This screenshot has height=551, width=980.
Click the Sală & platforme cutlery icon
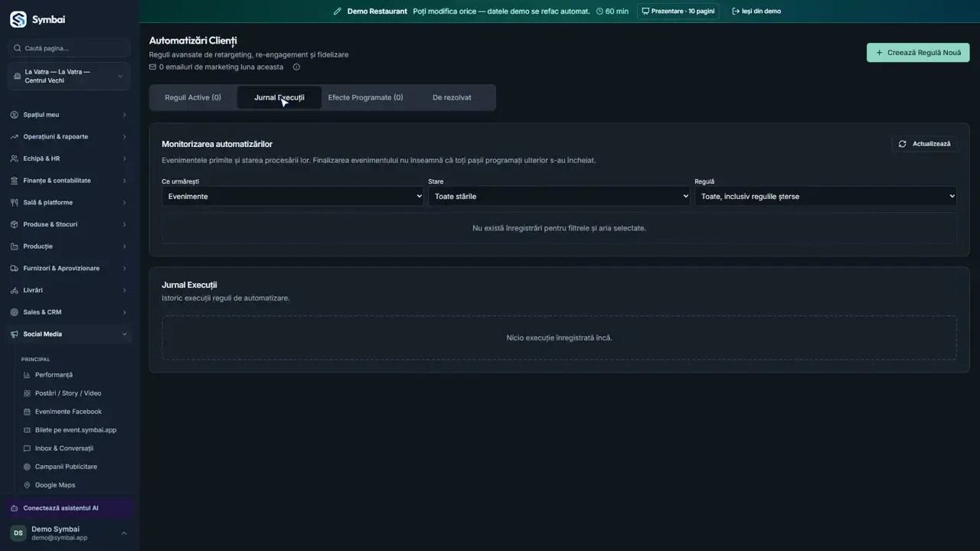tap(15, 203)
